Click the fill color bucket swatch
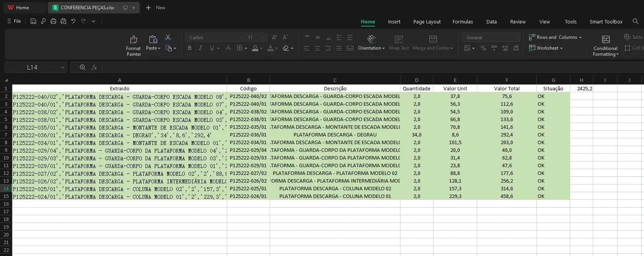Image resolution: width=644 pixels, height=256 pixels. pos(255,48)
